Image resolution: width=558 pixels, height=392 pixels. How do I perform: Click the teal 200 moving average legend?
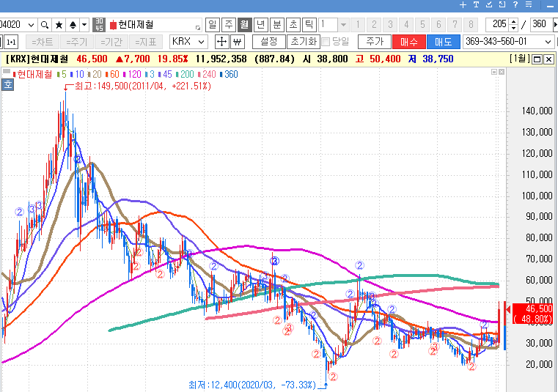[x=185, y=74]
